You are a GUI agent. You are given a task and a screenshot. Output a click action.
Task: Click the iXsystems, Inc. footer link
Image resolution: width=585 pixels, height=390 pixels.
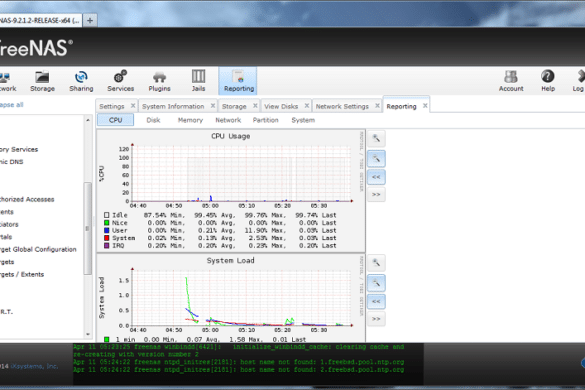34,366
